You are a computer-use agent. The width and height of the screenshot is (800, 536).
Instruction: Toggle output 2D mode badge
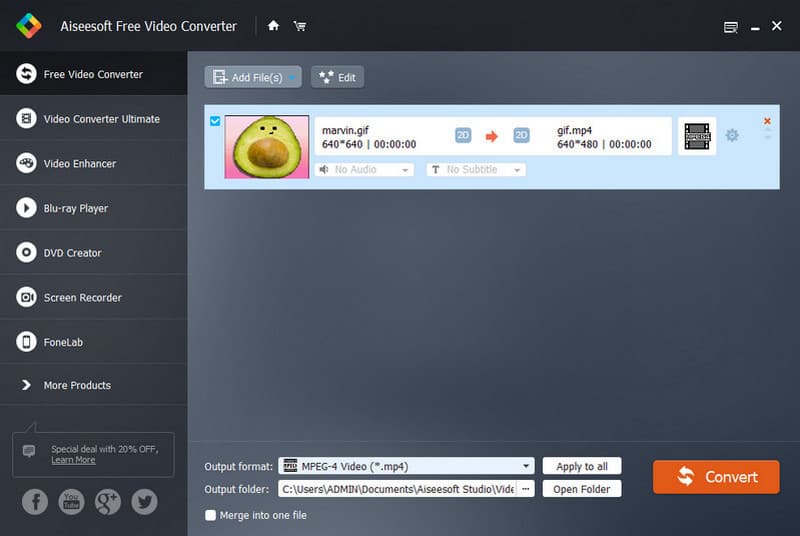click(521, 135)
